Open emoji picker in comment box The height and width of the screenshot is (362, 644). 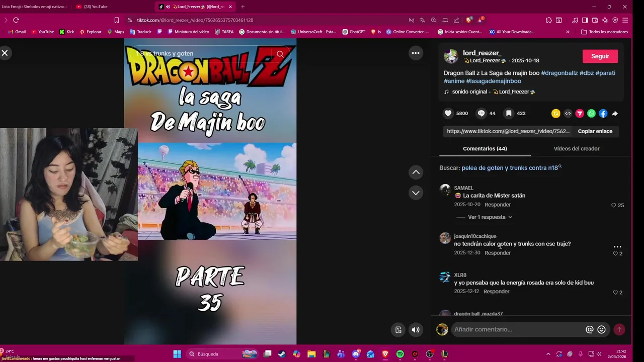point(601,329)
